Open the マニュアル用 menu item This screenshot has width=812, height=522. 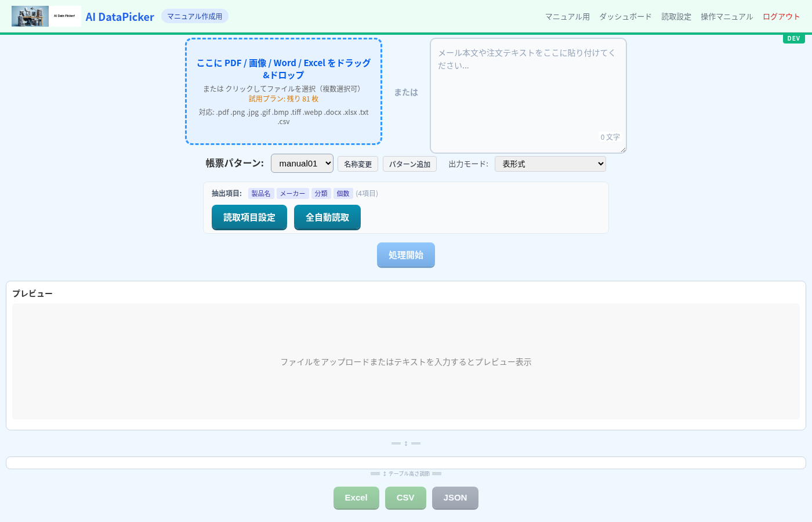click(567, 17)
